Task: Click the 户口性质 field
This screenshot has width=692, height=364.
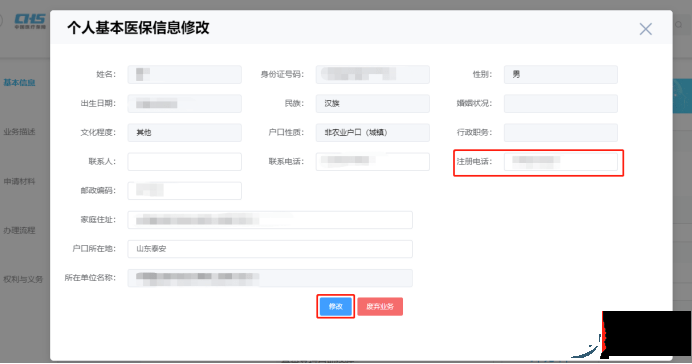Action: point(372,133)
